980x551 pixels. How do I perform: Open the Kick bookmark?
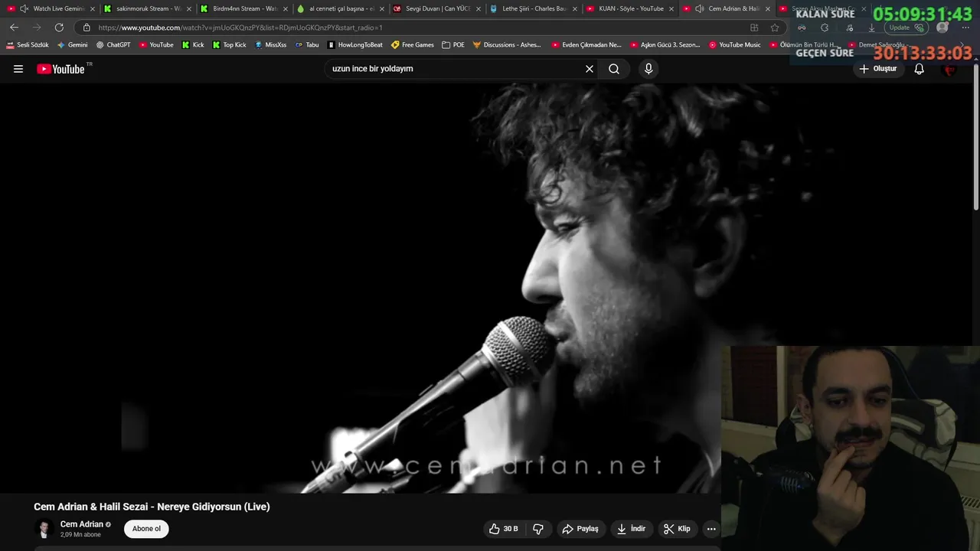[193, 45]
